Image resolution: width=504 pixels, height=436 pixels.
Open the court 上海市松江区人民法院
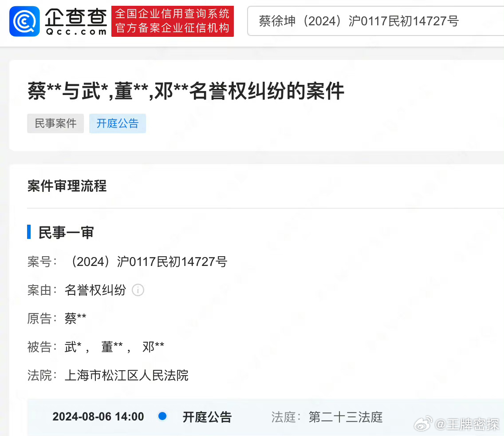point(126,375)
